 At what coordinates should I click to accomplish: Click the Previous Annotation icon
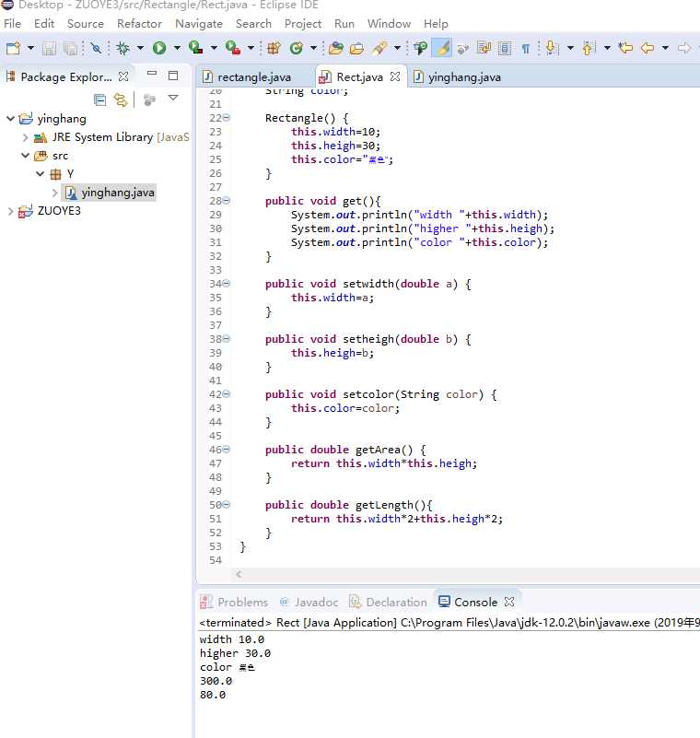589,48
